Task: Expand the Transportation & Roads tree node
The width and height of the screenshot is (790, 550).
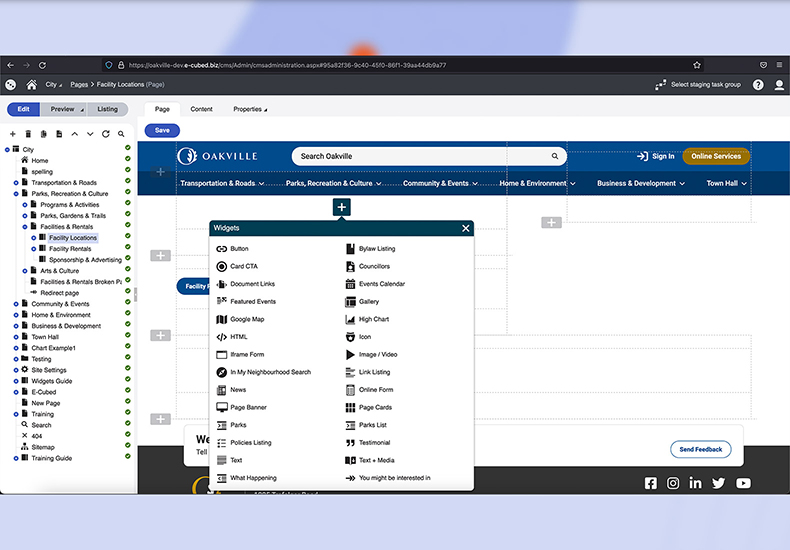Action: coord(16,183)
